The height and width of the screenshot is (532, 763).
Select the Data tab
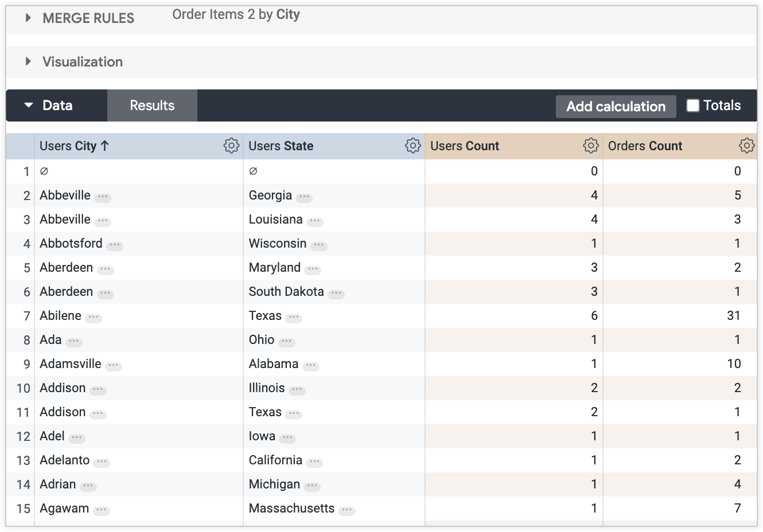57,105
